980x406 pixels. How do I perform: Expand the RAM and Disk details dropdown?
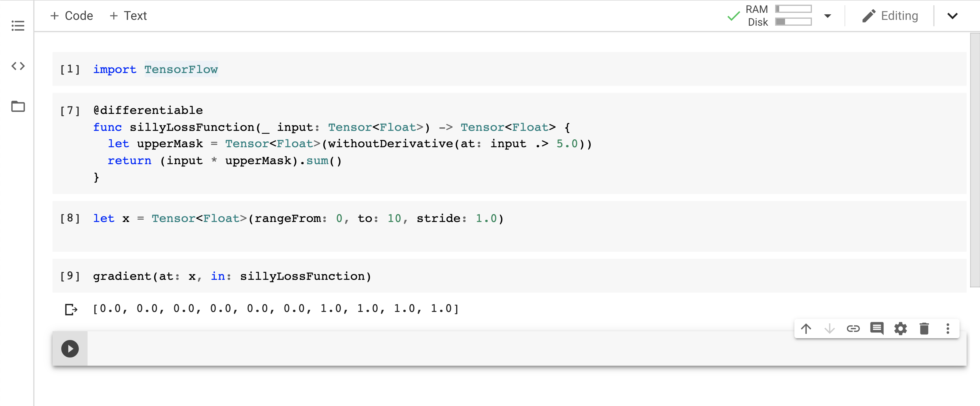tap(828, 16)
